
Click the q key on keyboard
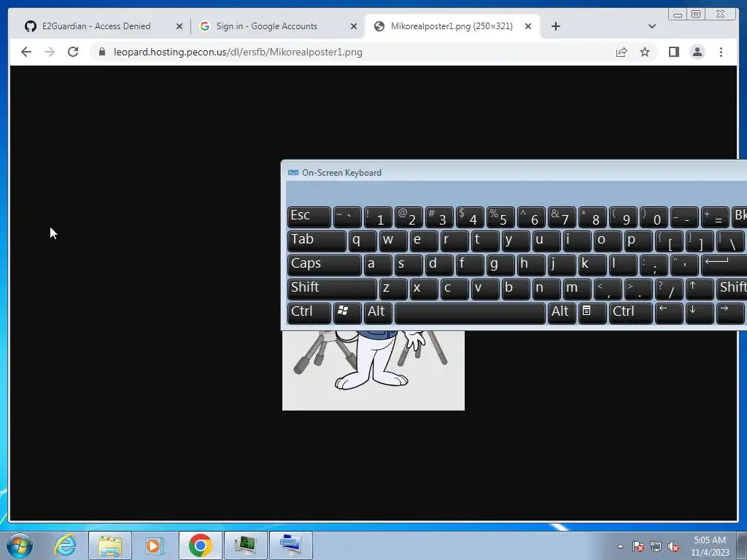click(x=363, y=241)
